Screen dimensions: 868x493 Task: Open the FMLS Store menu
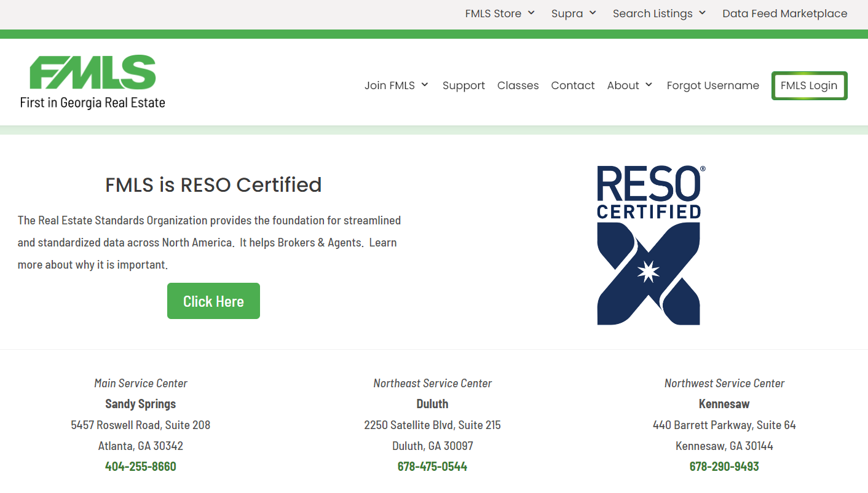(493, 14)
